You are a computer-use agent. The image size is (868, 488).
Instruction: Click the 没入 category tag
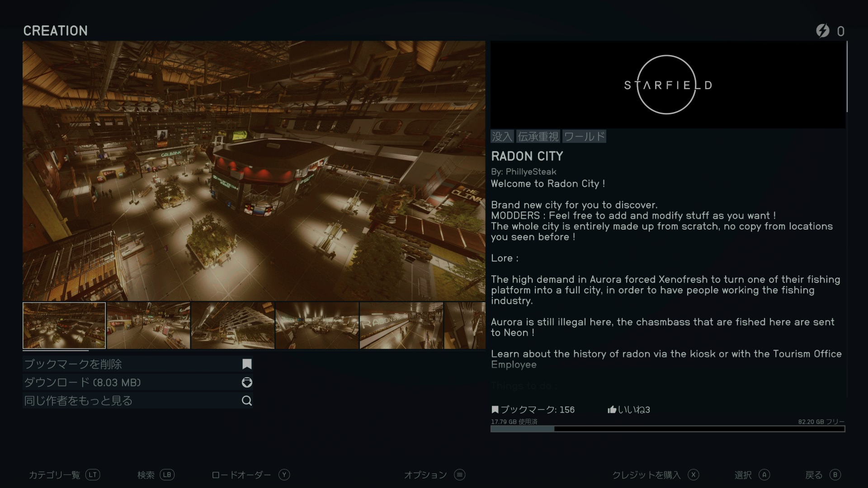[x=502, y=136]
